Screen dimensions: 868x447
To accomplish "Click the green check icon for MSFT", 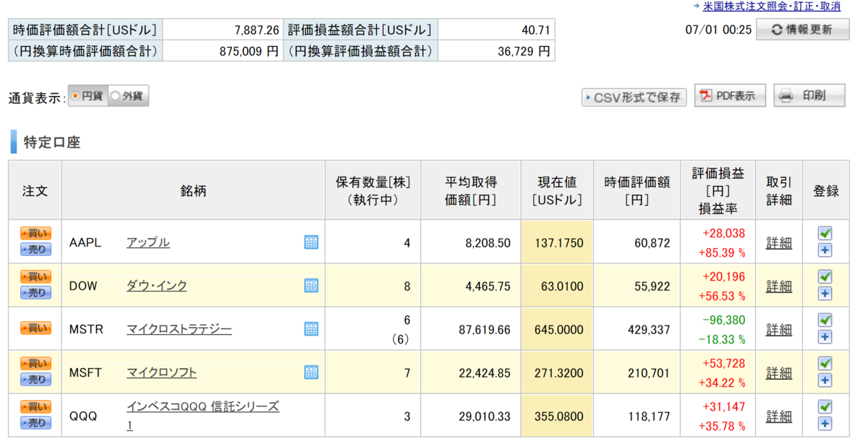I will click(x=825, y=363).
